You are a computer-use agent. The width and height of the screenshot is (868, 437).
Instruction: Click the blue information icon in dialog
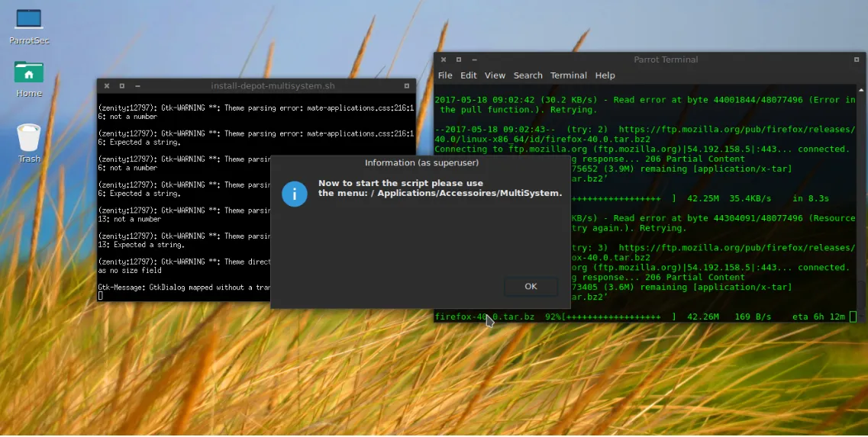pos(295,194)
